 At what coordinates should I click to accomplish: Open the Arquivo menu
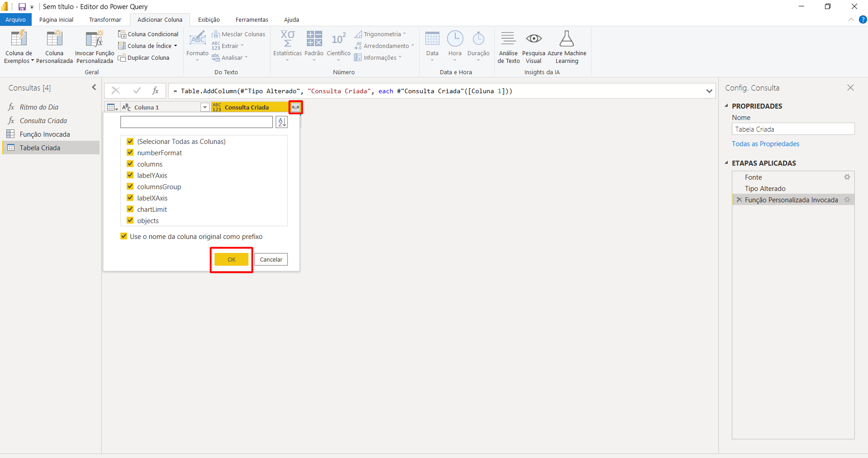point(16,19)
